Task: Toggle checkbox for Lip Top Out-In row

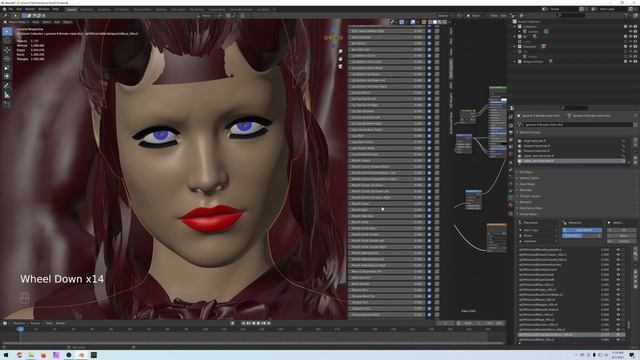Action: pos(429,93)
